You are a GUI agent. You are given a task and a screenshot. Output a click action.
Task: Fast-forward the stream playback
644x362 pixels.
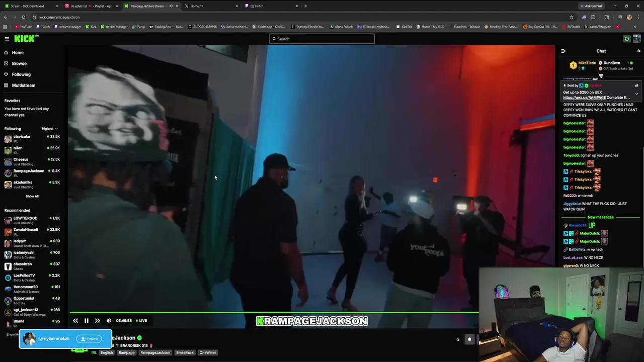point(98,321)
